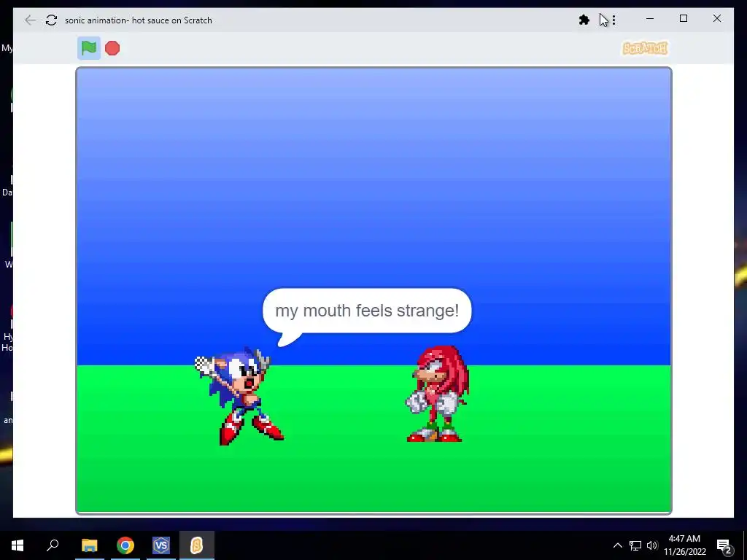Open the Windows Start menu
This screenshot has height=560, width=747.
click(18, 545)
